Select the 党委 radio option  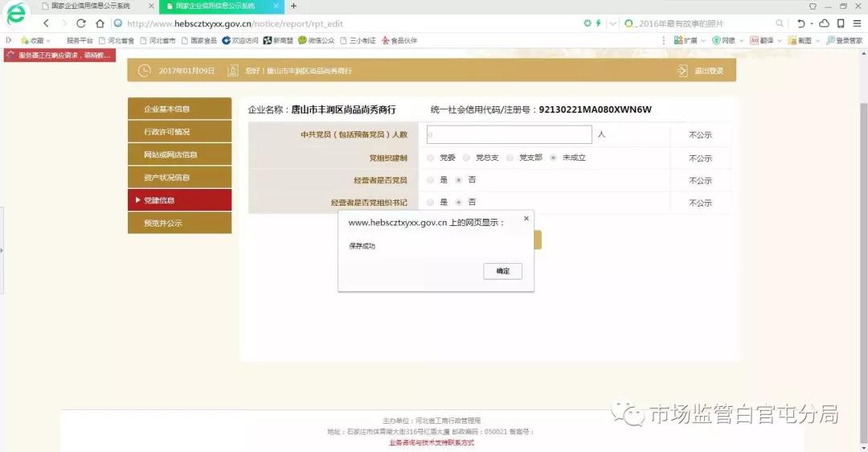click(432, 158)
